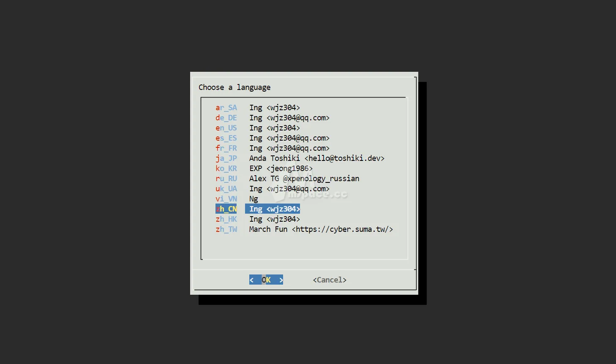
Task: Select the zh_TW language option
Action: 226,229
